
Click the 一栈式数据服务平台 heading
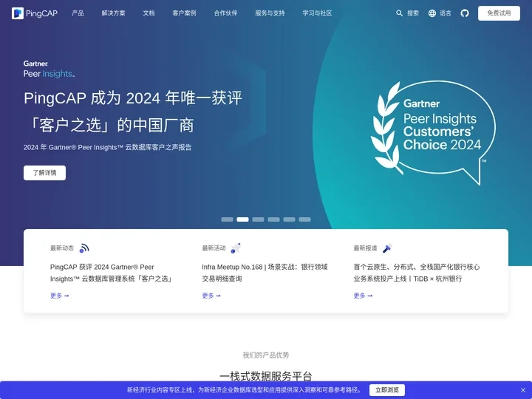(266, 376)
